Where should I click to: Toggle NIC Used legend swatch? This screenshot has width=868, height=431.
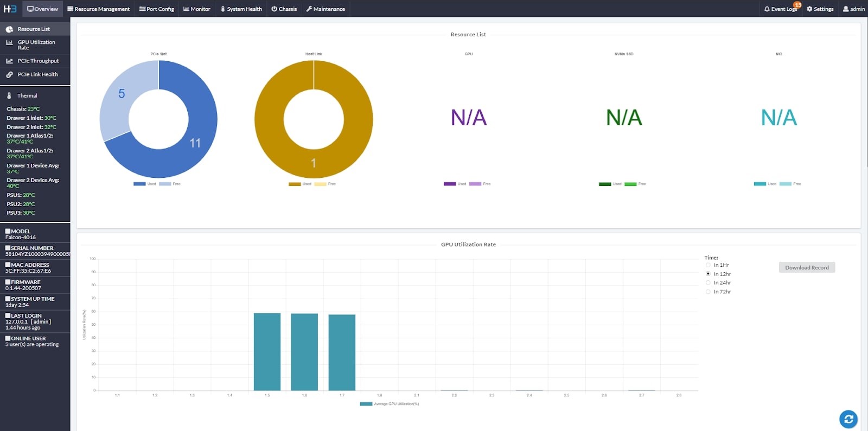click(760, 184)
